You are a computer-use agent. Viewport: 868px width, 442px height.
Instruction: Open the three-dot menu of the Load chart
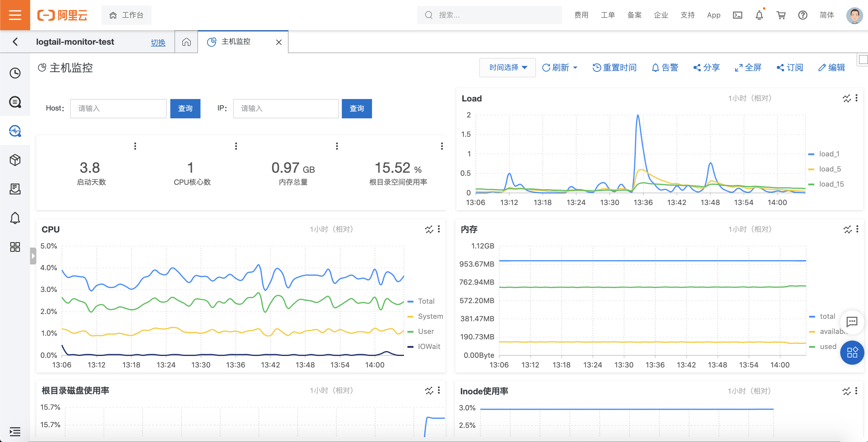856,98
